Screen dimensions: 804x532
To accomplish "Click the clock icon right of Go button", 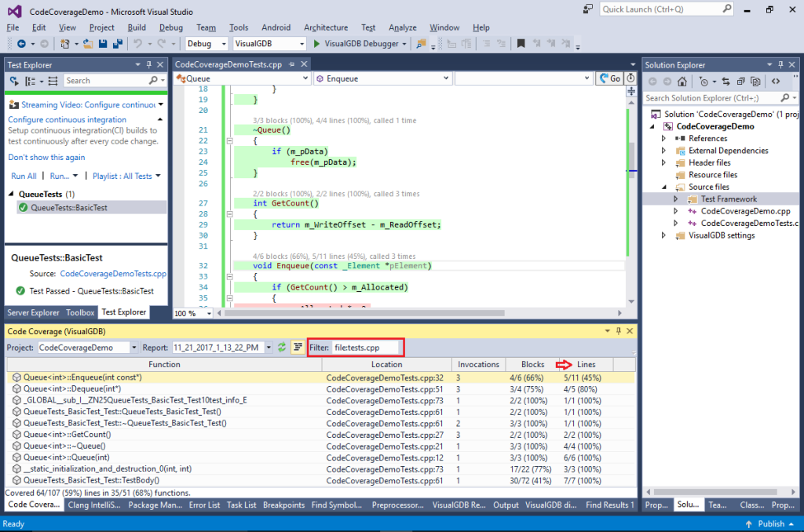I will [x=630, y=78].
